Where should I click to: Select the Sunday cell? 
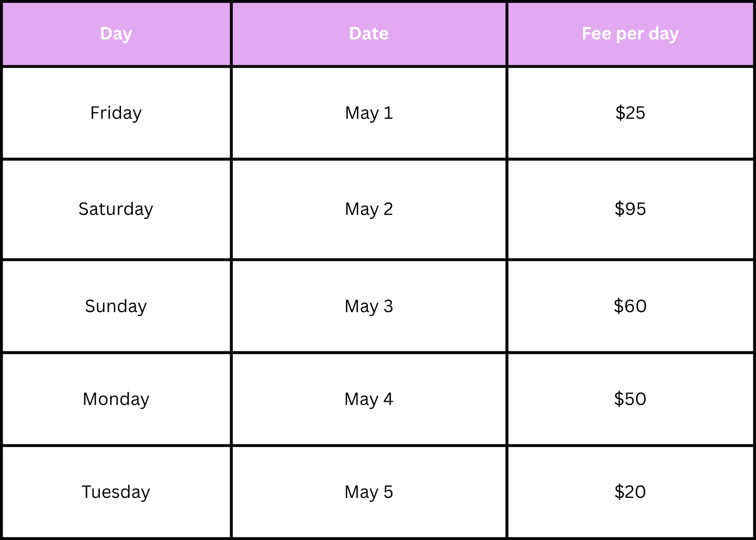[116, 306]
